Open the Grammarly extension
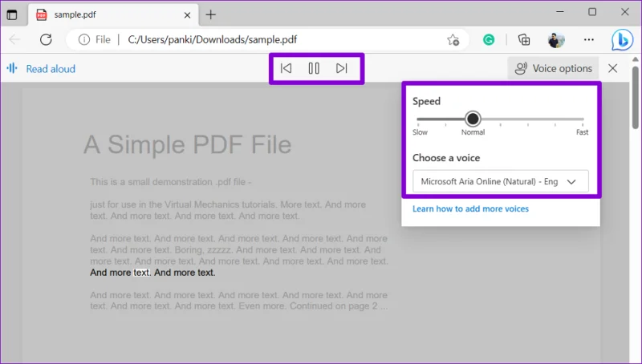The image size is (642, 364). (489, 39)
